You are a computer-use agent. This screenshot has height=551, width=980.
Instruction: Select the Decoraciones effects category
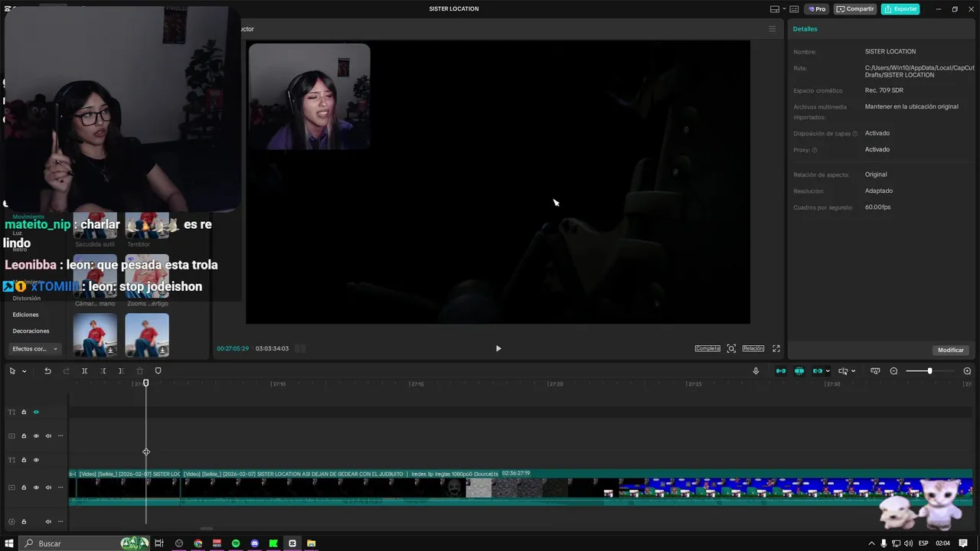tap(31, 331)
